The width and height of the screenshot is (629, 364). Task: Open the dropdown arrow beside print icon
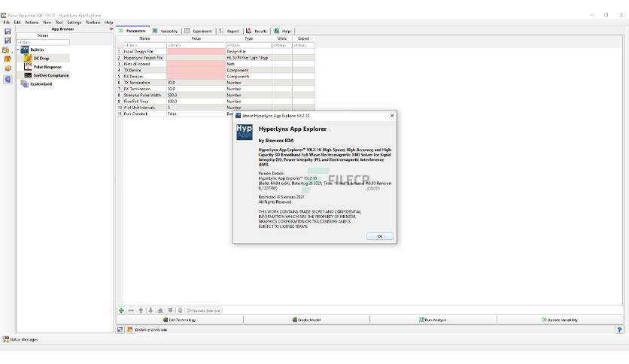[x=12, y=52]
